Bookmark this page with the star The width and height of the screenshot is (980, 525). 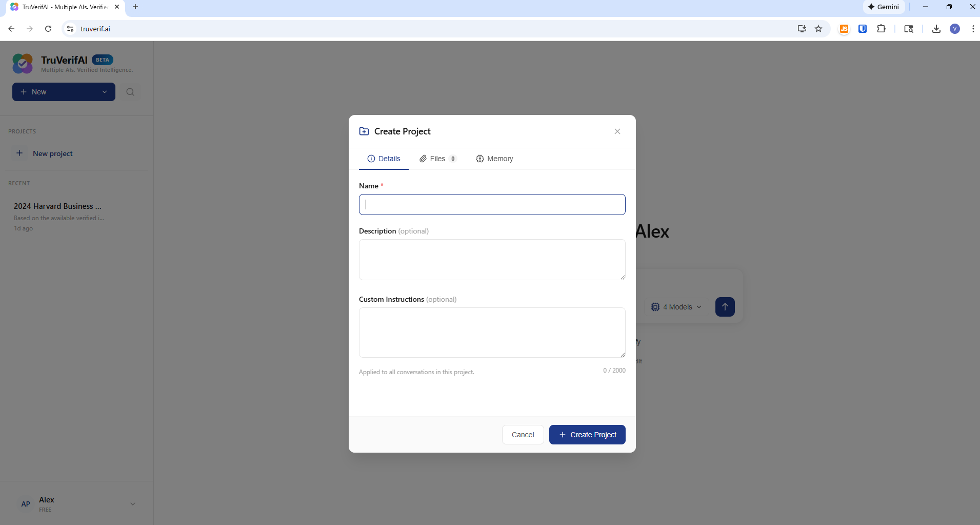coord(818,29)
